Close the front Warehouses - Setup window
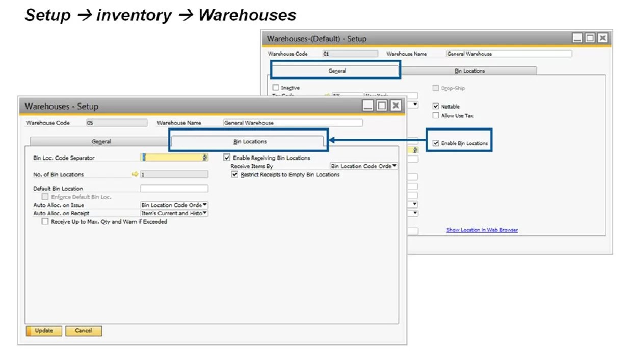 pos(395,106)
